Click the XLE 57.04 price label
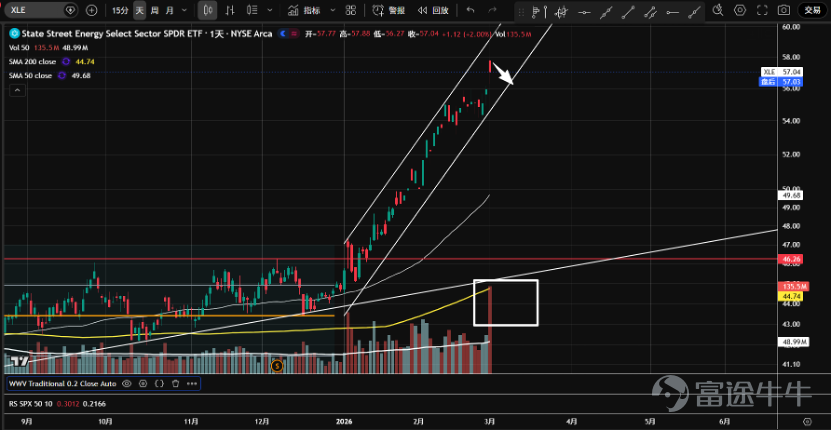The image size is (832, 430). [782, 72]
